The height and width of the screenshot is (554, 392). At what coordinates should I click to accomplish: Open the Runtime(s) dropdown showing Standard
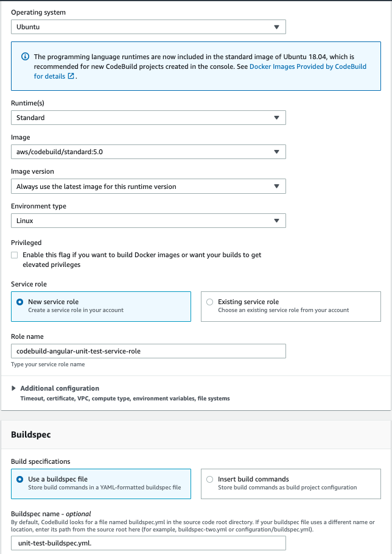(x=148, y=118)
